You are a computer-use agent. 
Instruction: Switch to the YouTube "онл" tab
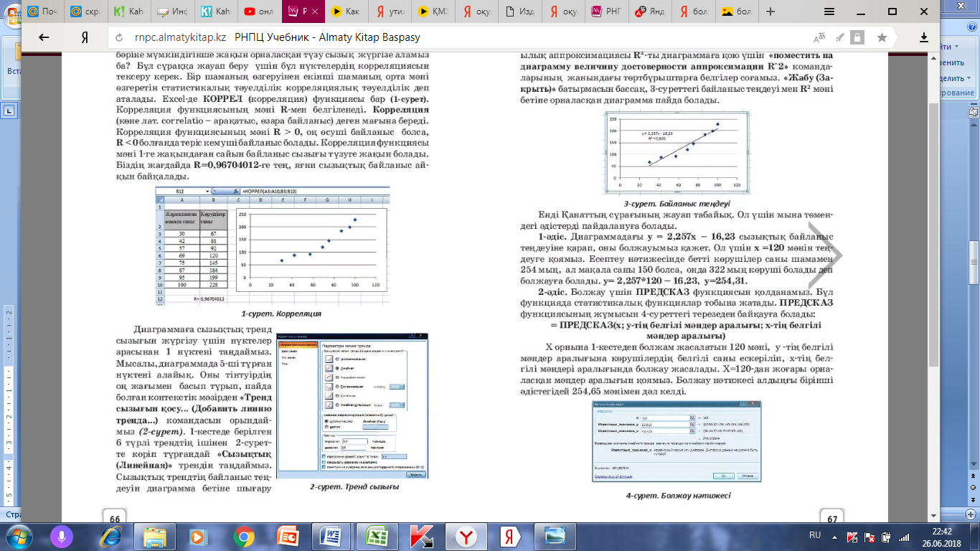coord(259,11)
